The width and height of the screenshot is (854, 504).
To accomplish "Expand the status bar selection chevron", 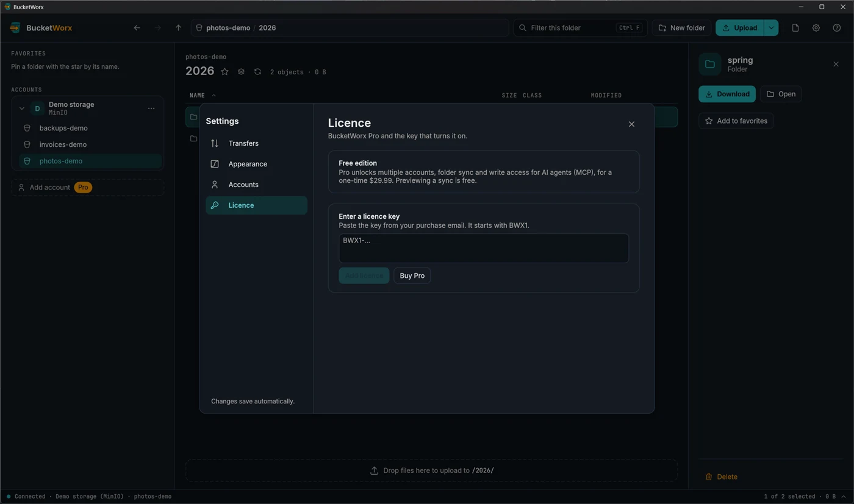I will pos(844,497).
